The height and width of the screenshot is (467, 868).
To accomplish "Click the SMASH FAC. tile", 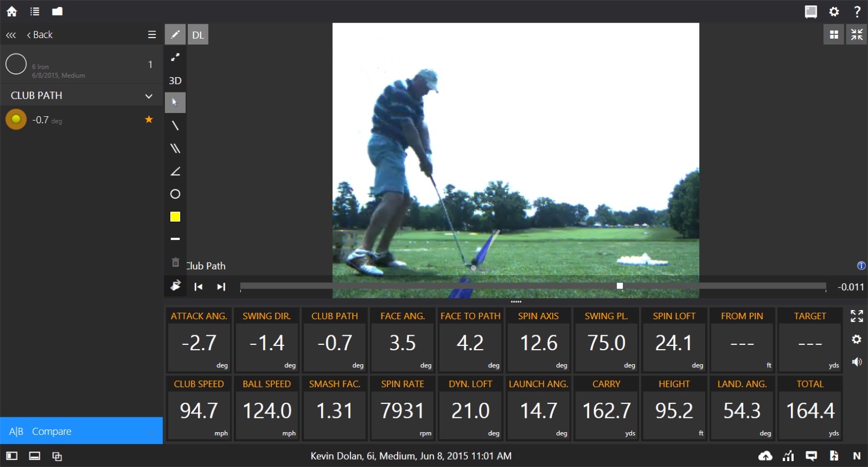I will [x=334, y=408].
